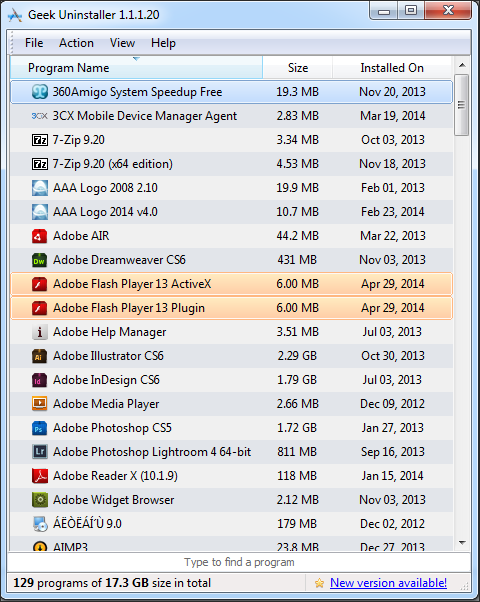Select the Adobe Photoshop CS5 icon

[40, 428]
